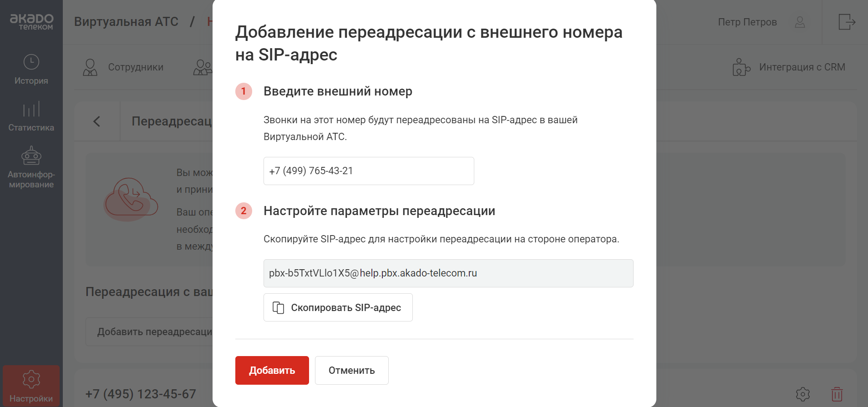This screenshot has width=868, height=407.
Task: Open the History clock icon
Action: pyautogui.click(x=31, y=62)
